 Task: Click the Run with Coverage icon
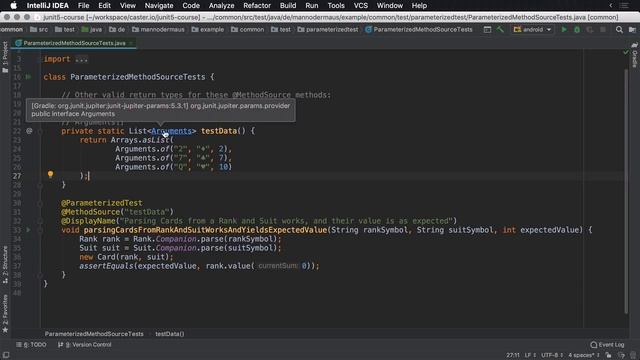tap(590, 29)
